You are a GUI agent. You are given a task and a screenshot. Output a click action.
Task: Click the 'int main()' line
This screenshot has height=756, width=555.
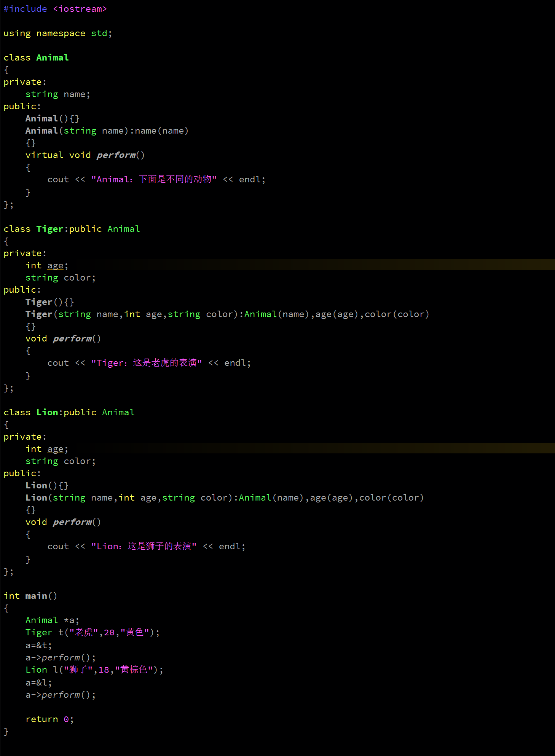click(30, 596)
